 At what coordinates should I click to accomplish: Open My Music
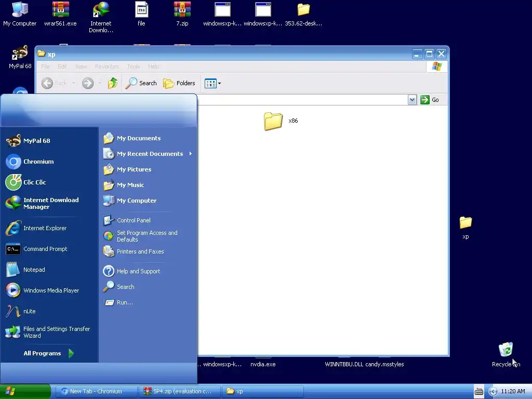click(x=148, y=185)
